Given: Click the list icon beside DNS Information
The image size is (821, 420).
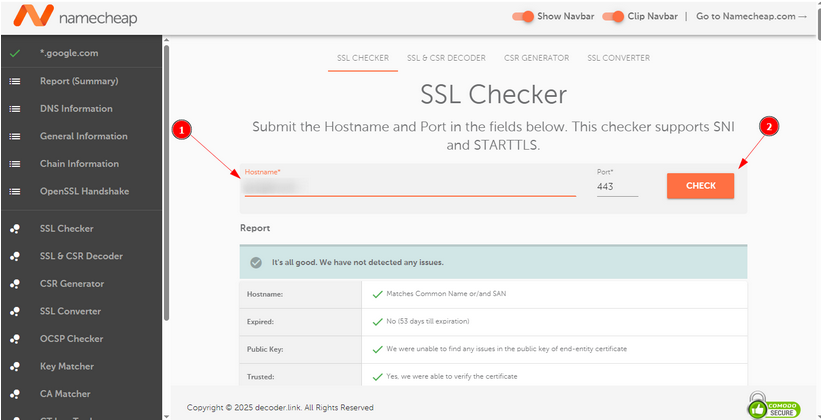Looking at the screenshot, I should point(15,109).
